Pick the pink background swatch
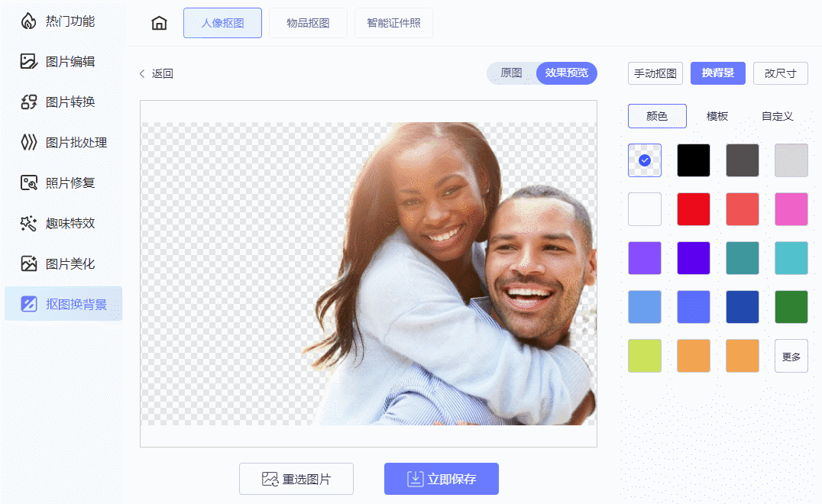Image resolution: width=822 pixels, height=504 pixels. 791,209
